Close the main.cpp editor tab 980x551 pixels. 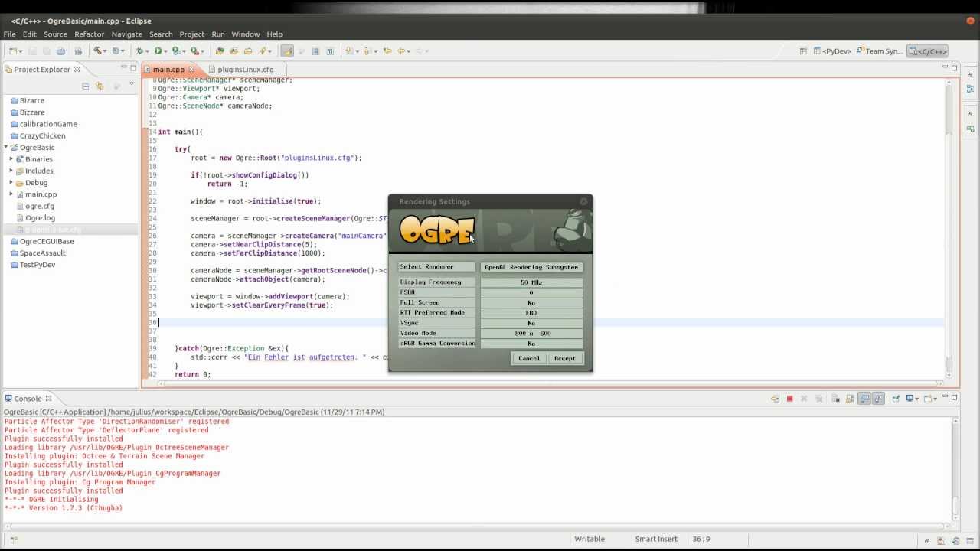tap(191, 69)
